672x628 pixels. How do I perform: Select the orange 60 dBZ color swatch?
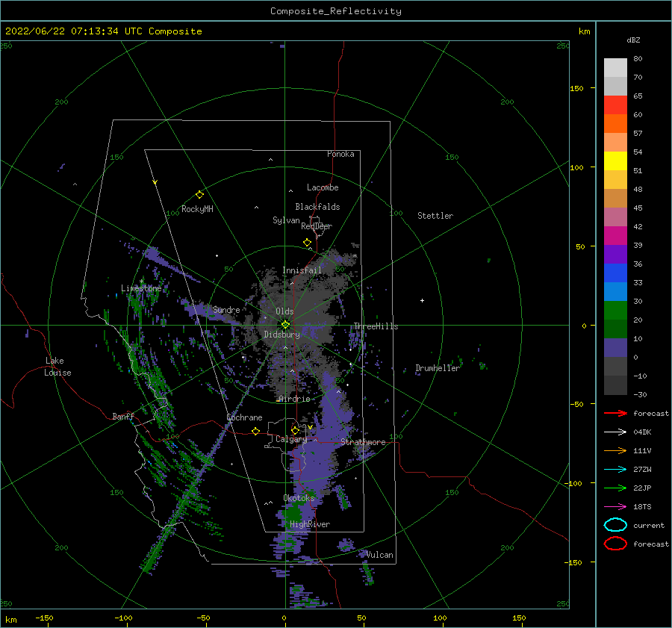tap(615, 123)
